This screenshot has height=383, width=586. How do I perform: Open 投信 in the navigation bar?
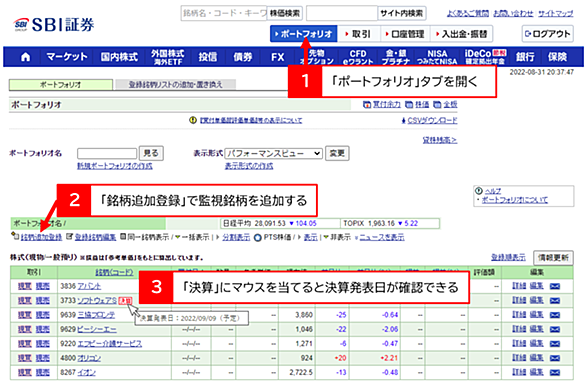tap(208, 57)
